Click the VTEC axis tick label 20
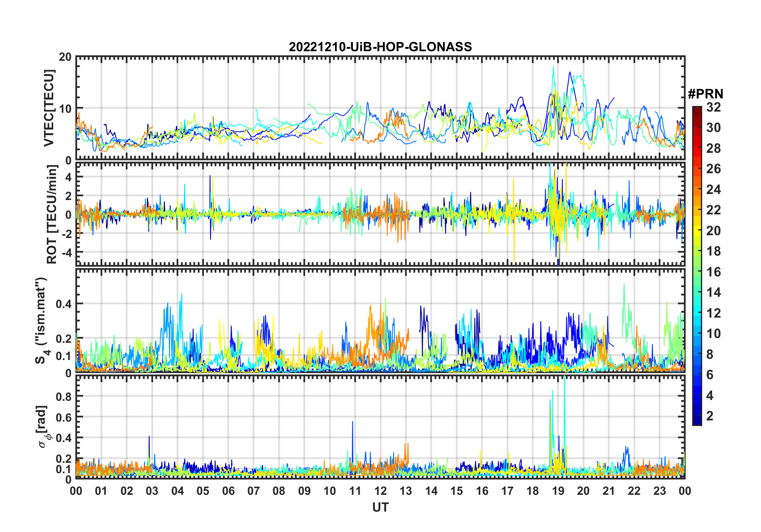The height and width of the screenshot is (532, 761). click(66, 57)
